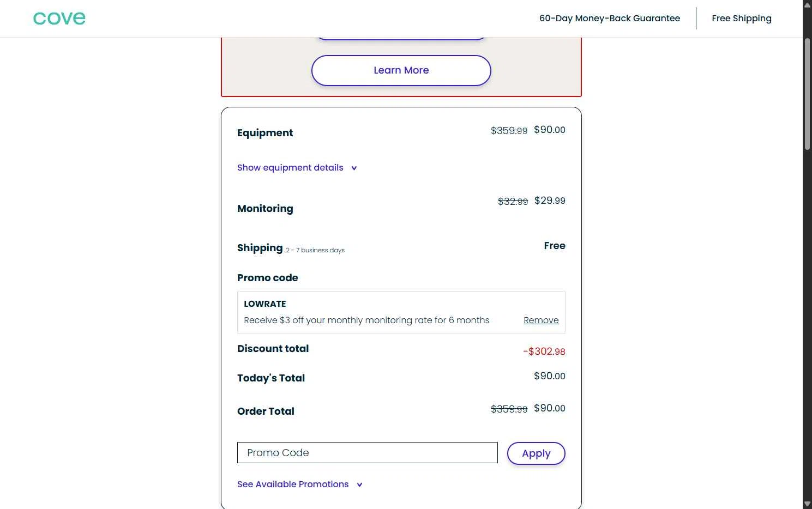Viewport: 812px width, 509px height.
Task: Select 60-Day Money-Back Guarantee header item
Action: pyautogui.click(x=609, y=19)
